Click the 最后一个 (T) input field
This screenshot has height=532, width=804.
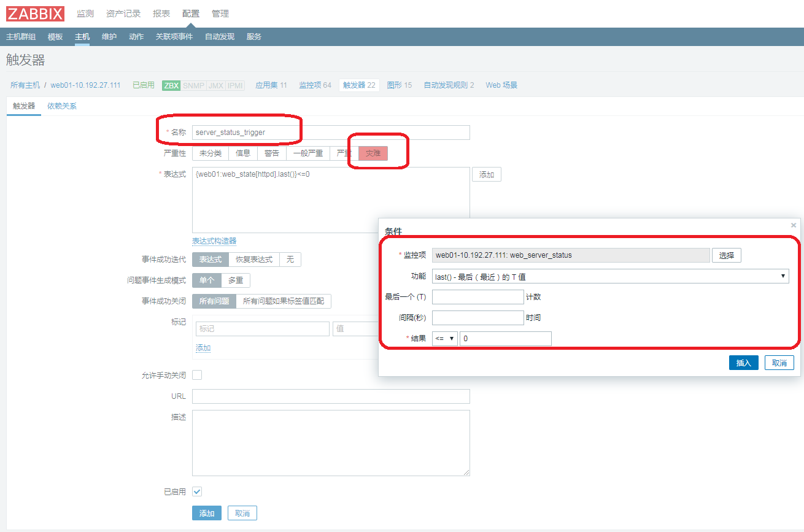tap(478, 297)
